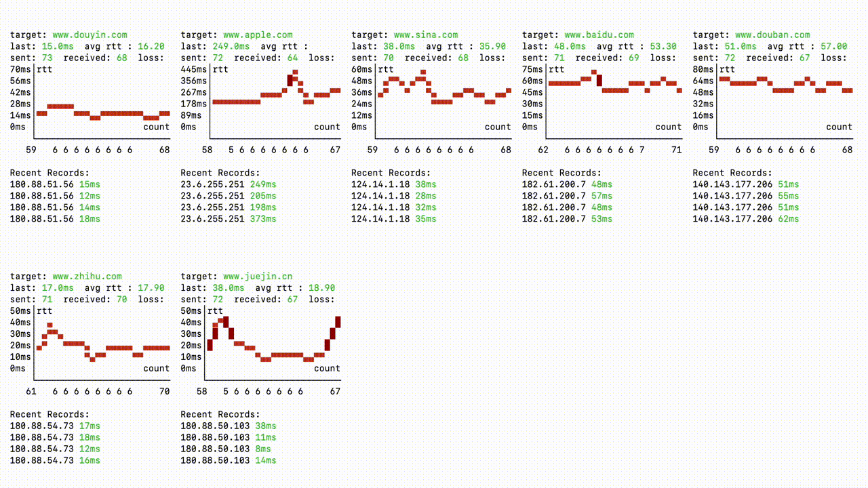Screen dimensions: 868x488
Task: Click the count label in the douban chart
Action: pyautogui.click(x=839, y=127)
